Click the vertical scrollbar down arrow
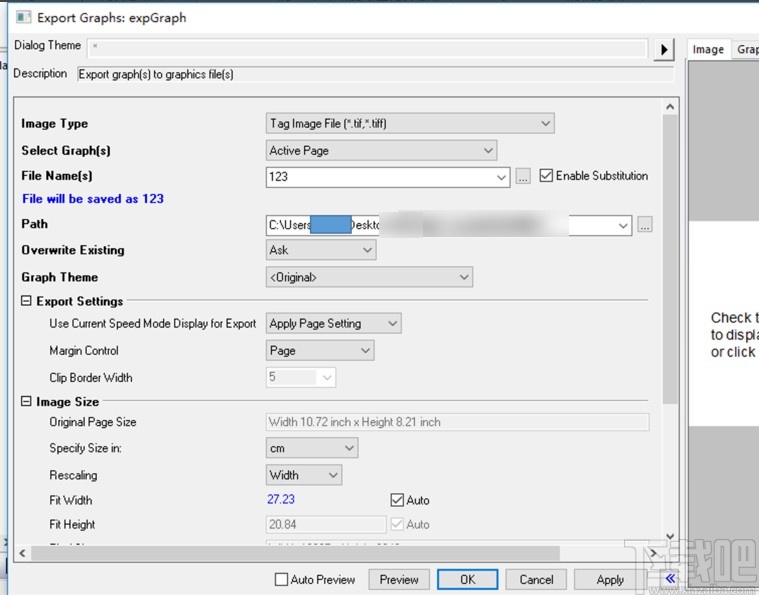Viewport: 759px width, 595px height. [x=670, y=536]
